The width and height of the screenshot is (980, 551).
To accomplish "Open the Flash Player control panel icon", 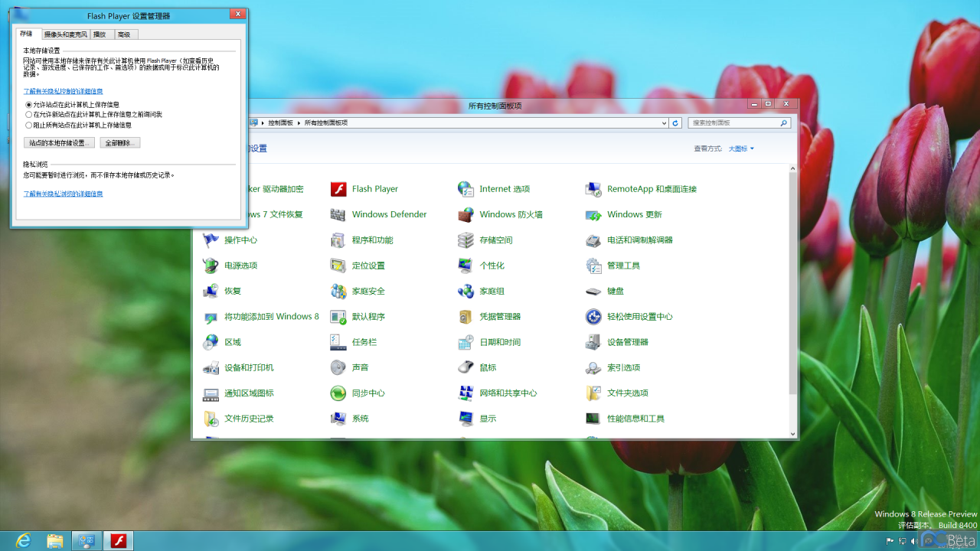I will click(x=338, y=189).
